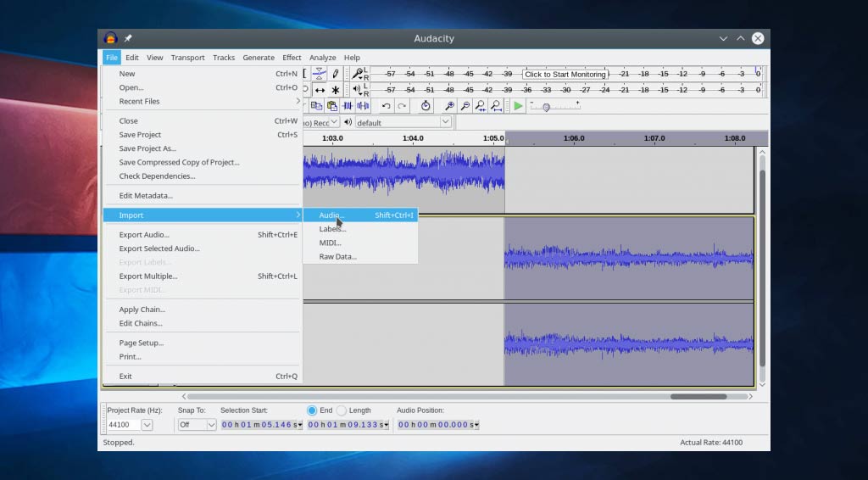
Task: Open selection End time format arrow
Action: [386, 425]
